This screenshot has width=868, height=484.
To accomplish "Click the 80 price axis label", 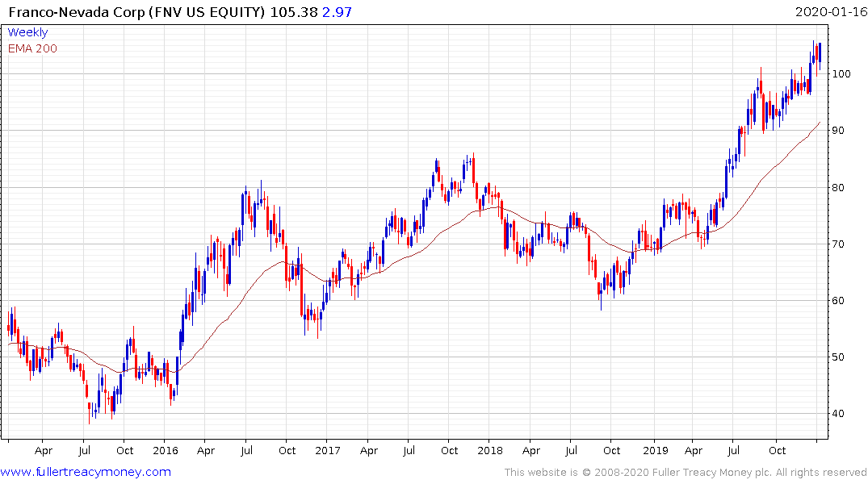I will [838, 187].
